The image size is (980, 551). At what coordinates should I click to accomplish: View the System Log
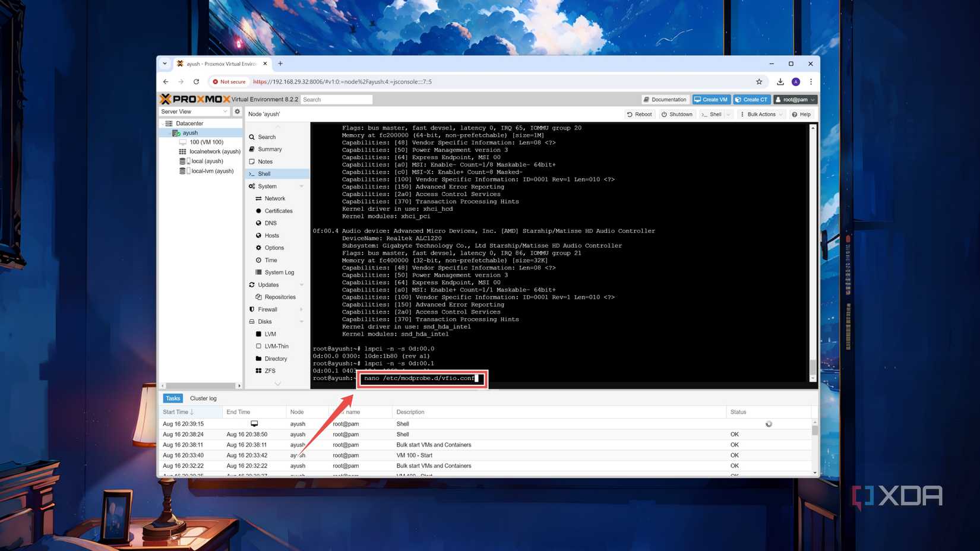(x=279, y=272)
